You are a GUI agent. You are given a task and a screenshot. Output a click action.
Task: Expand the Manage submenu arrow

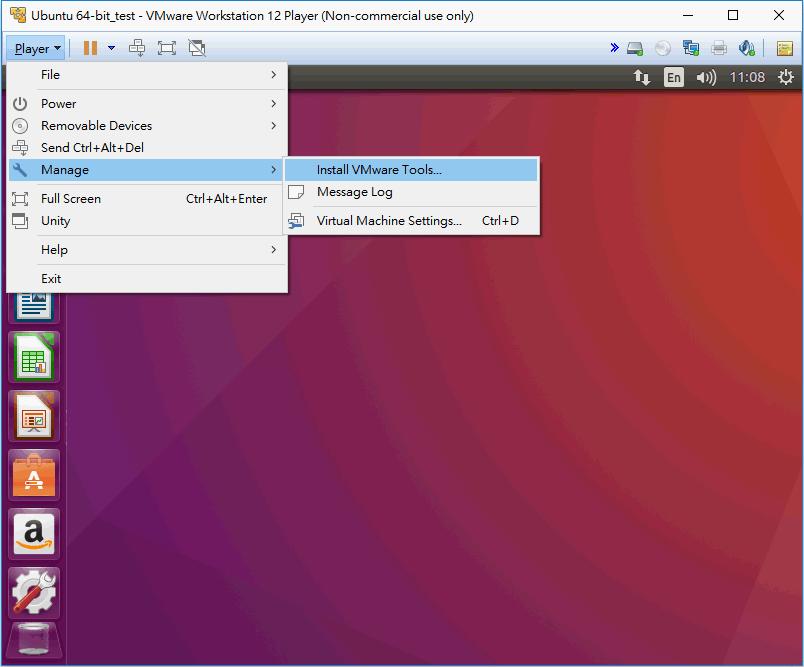274,170
